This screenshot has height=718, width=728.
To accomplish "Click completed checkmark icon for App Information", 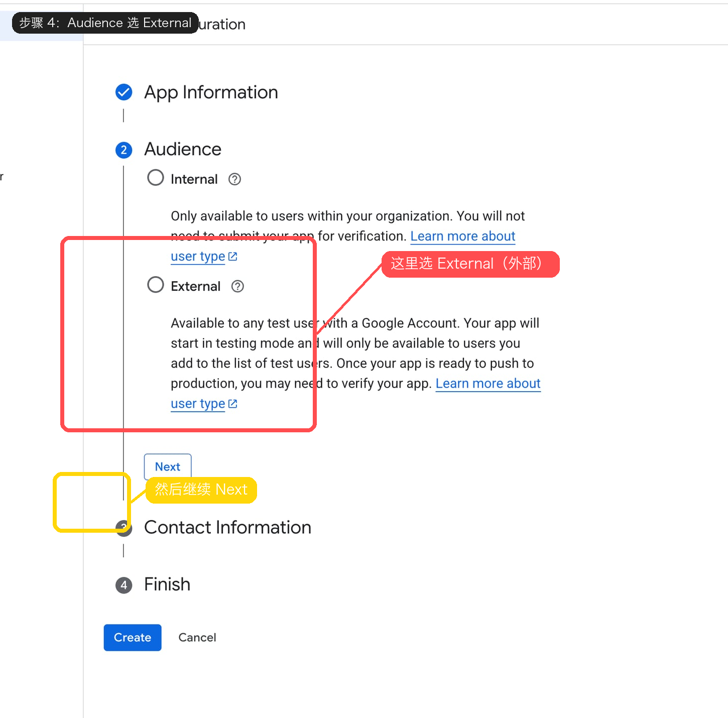I will (x=124, y=92).
